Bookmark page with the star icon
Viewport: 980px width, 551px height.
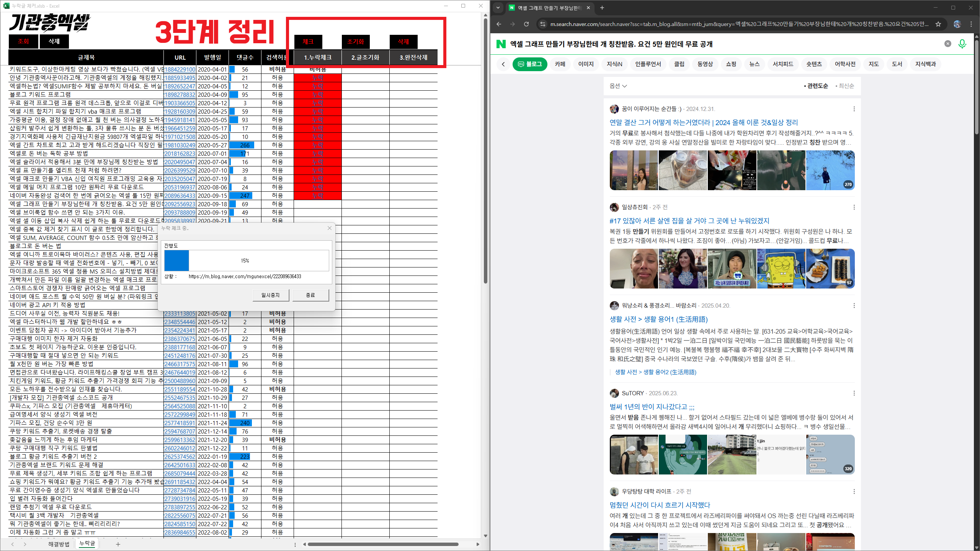pos(938,24)
